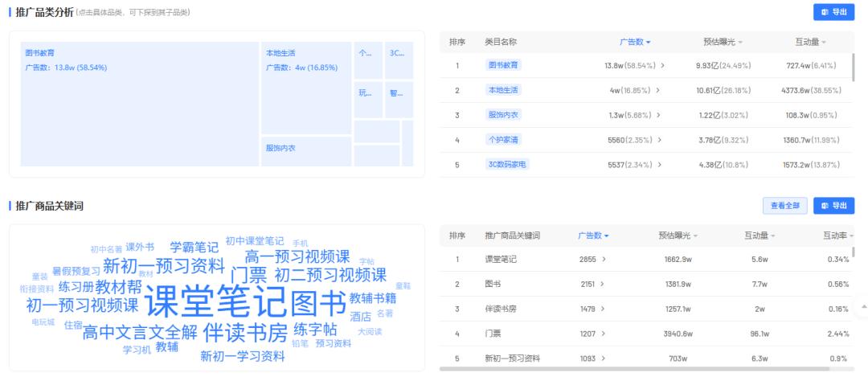The height and width of the screenshot is (377, 868).
Task: Select the treemap block labeled 3C...
Action: [x=399, y=60]
